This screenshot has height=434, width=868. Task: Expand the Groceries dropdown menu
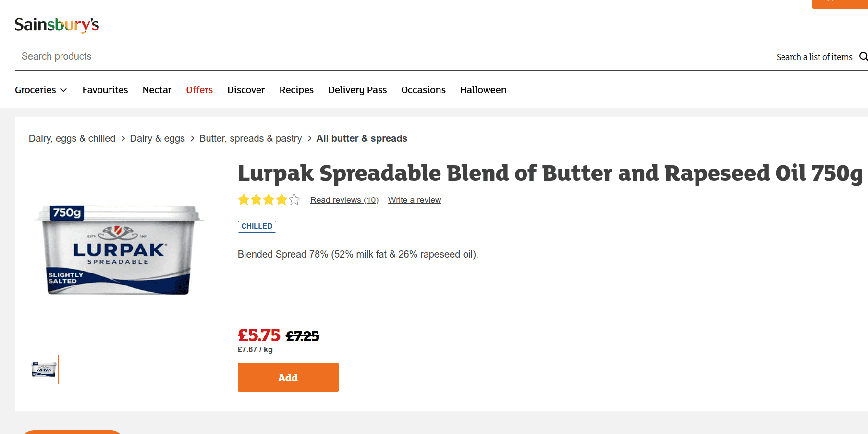tap(41, 90)
